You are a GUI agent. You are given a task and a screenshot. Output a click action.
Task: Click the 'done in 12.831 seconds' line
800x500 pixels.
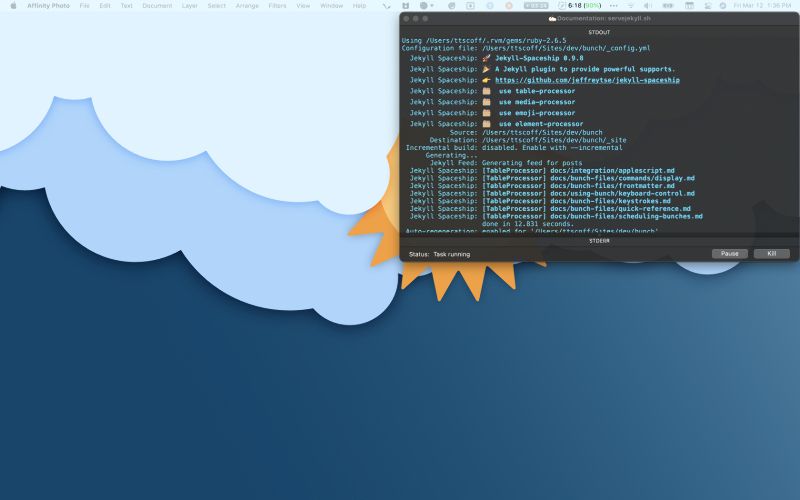pos(528,224)
